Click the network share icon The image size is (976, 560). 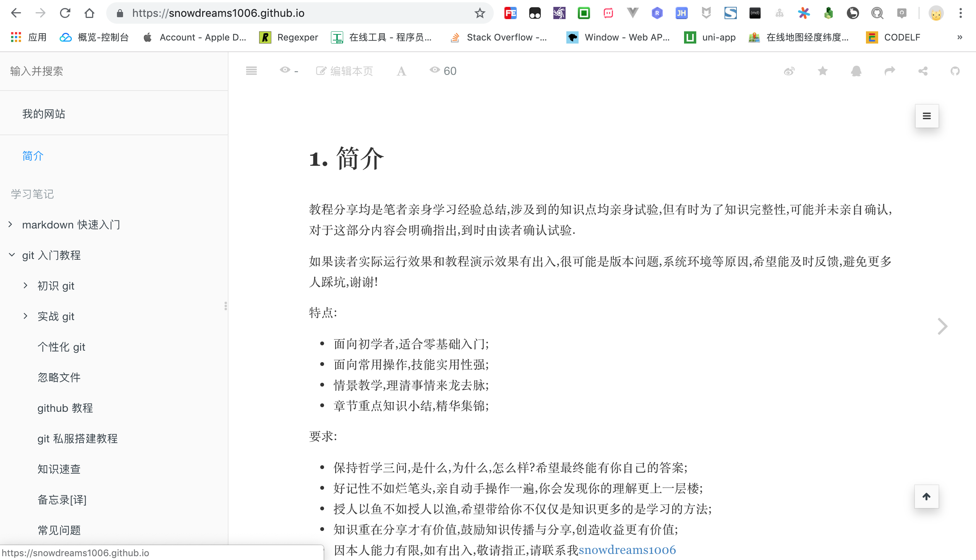click(923, 71)
